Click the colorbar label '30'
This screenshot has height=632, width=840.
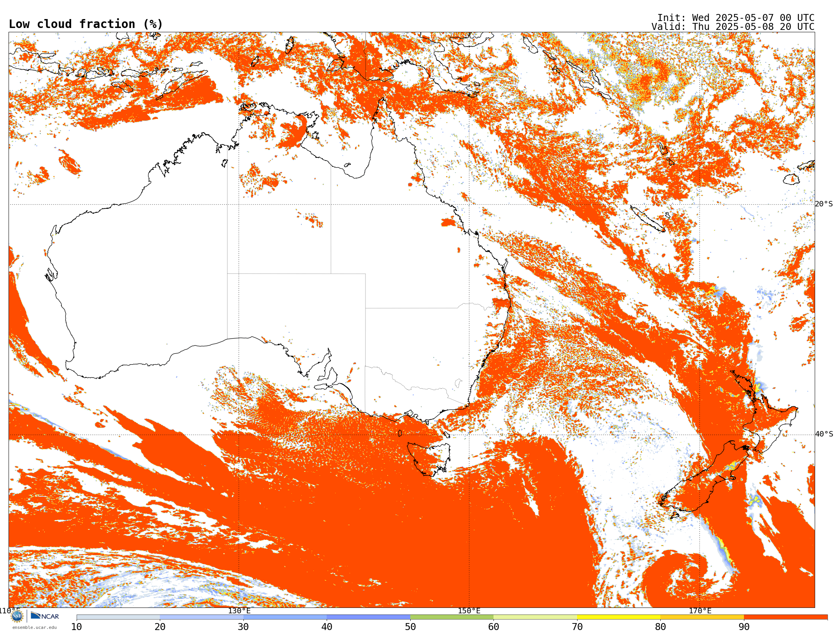pos(243,627)
